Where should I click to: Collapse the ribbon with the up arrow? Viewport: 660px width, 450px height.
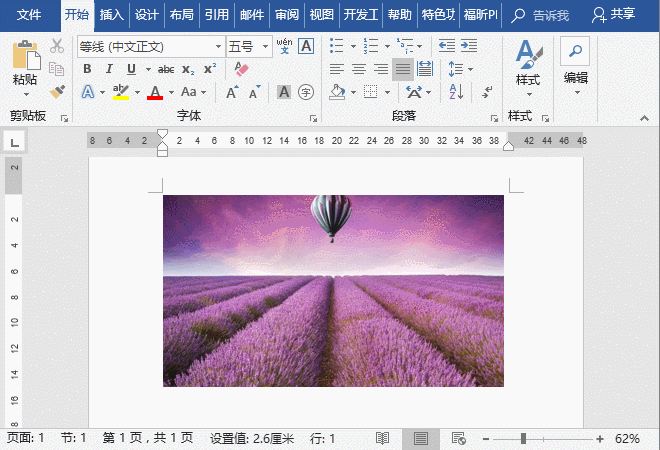(x=644, y=118)
